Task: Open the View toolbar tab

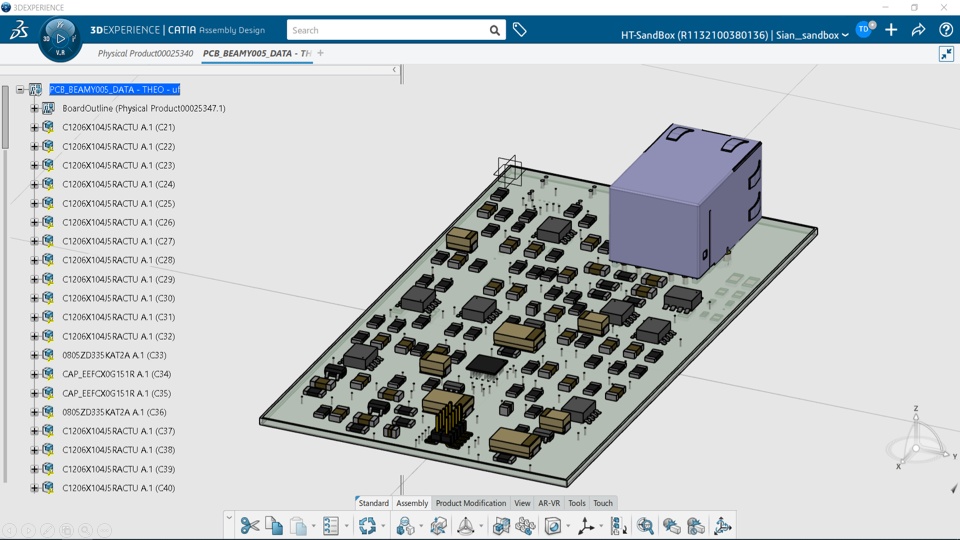Action: click(x=522, y=503)
